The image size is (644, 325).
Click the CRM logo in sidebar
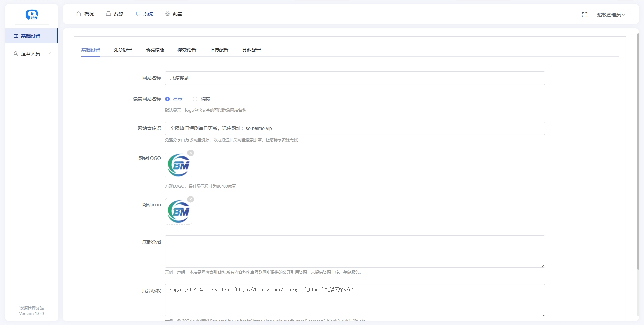point(31,15)
